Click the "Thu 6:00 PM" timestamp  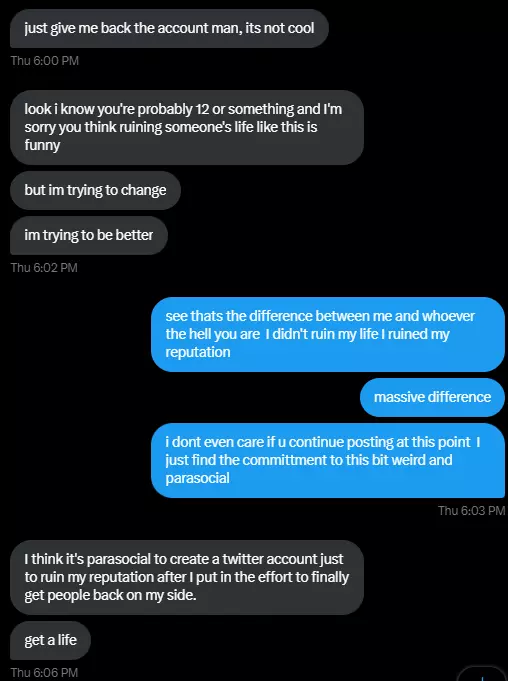(x=45, y=60)
